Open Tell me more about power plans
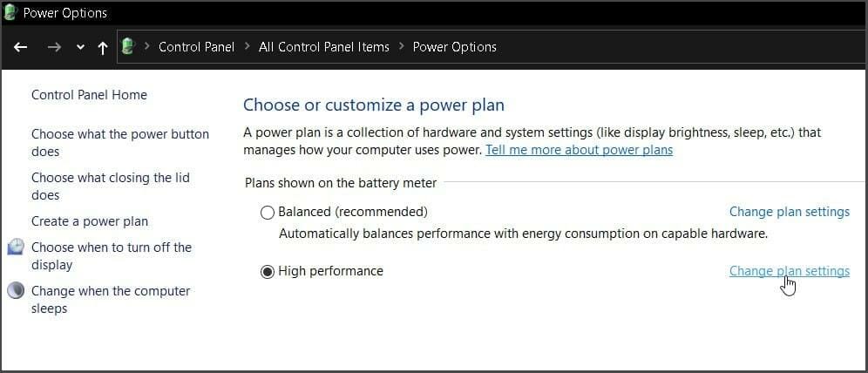The image size is (868, 373). coord(579,150)
